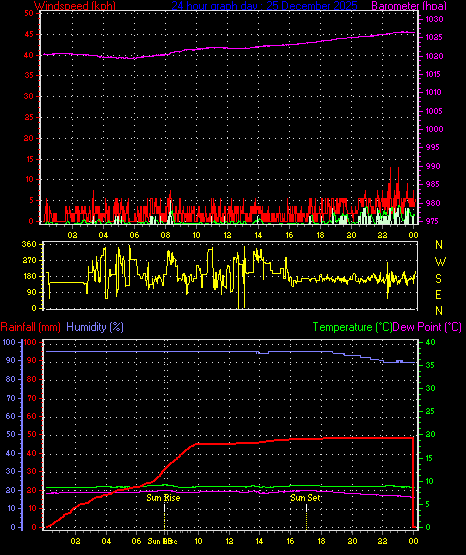Click the '1000' barometer scale value
Screen dimensions: 466x555
point(434,129)
